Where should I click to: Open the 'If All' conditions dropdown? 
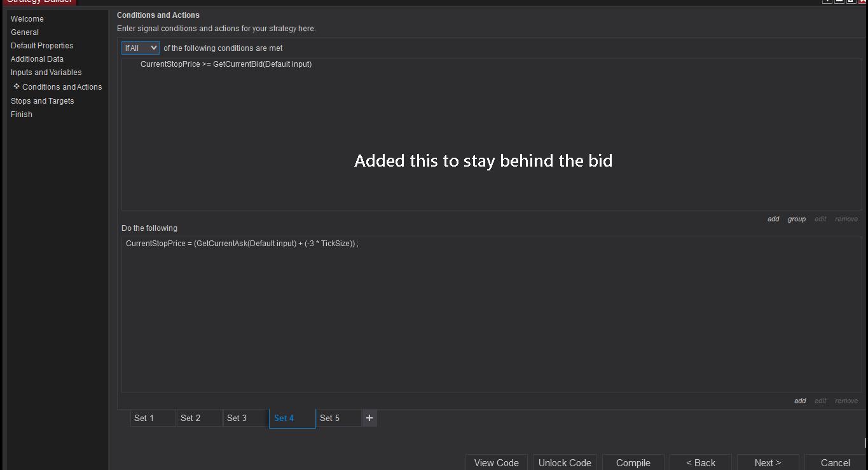141,48
